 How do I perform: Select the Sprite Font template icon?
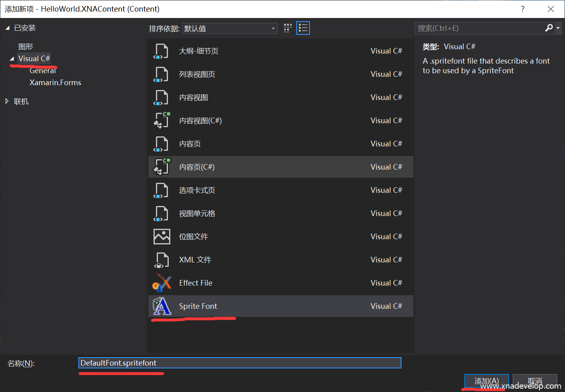(162, 306)
